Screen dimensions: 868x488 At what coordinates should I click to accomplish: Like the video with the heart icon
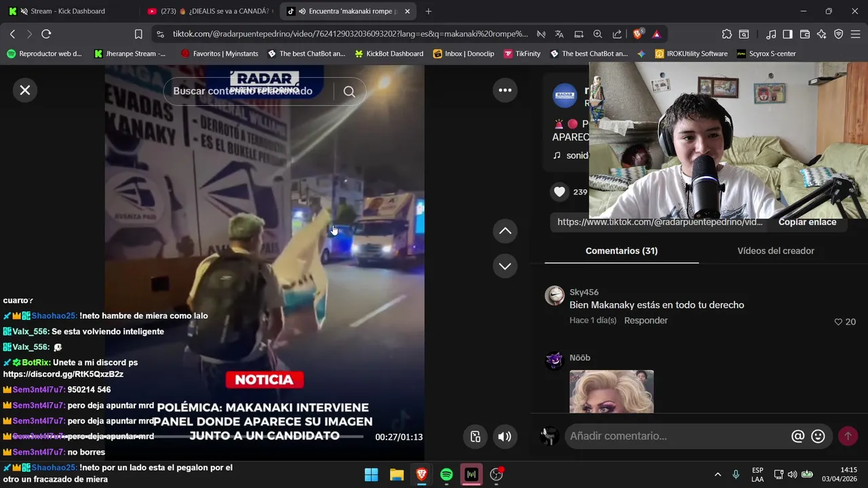(x=559, y=192)
